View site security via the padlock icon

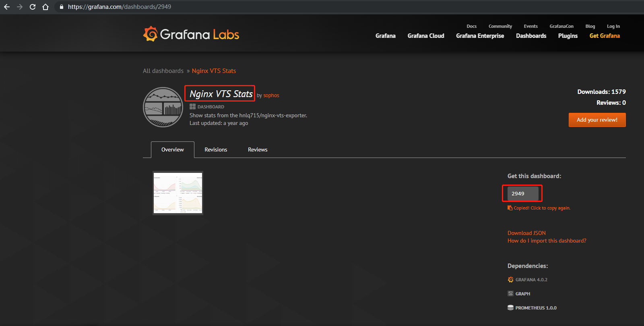62,7
